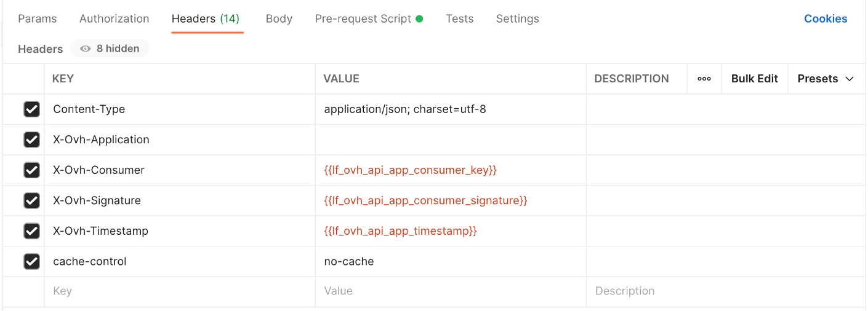Image resolution: width=868 pixels, height=311 pixels.
Task: Click the eye icon for hidden headers
Action: coord(86,49)
